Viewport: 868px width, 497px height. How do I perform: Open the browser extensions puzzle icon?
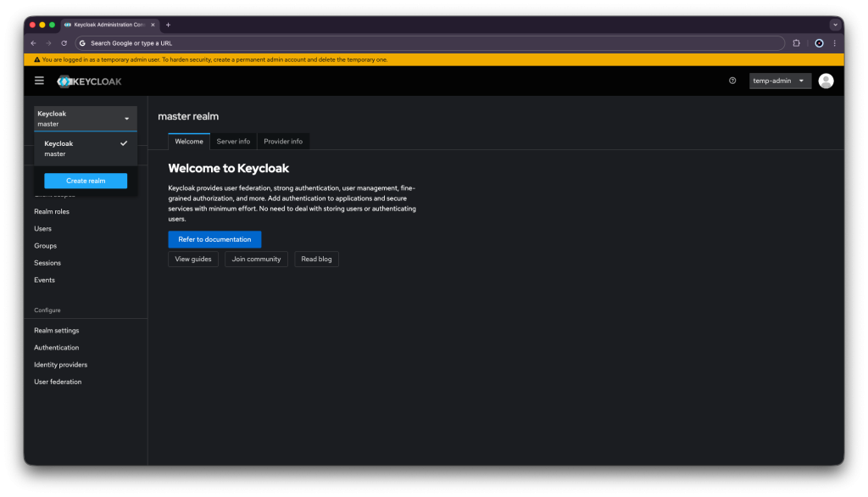[796, 43]
